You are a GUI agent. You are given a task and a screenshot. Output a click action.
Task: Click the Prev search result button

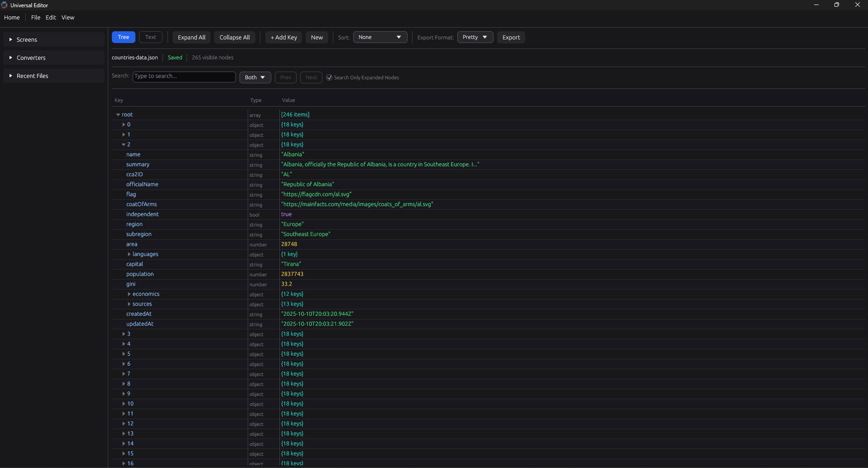click(x=286, y=77)
